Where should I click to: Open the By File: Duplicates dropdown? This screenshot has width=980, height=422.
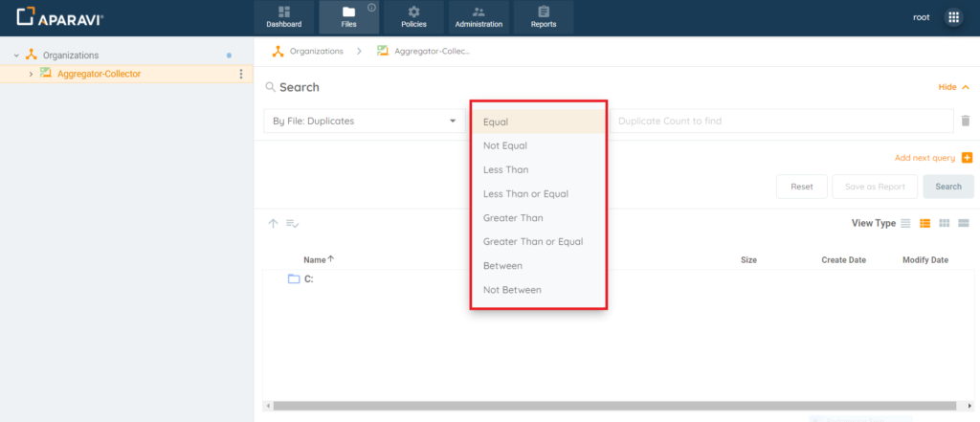tap(364, 122)
